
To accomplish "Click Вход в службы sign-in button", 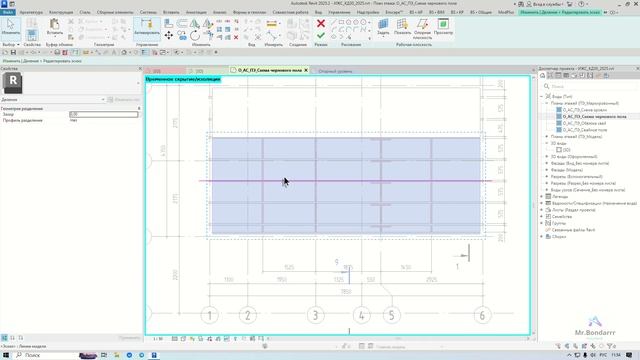I will (x=548, y=4).
